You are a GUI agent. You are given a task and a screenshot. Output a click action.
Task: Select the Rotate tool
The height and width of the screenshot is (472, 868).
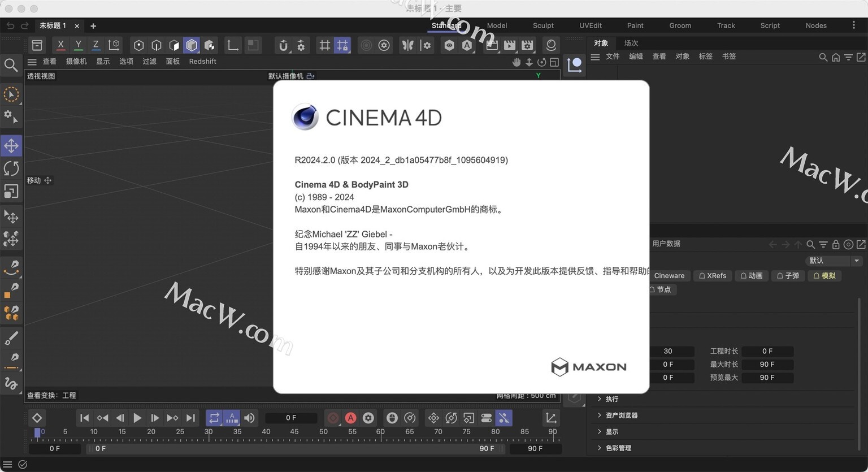click(11, 168)
